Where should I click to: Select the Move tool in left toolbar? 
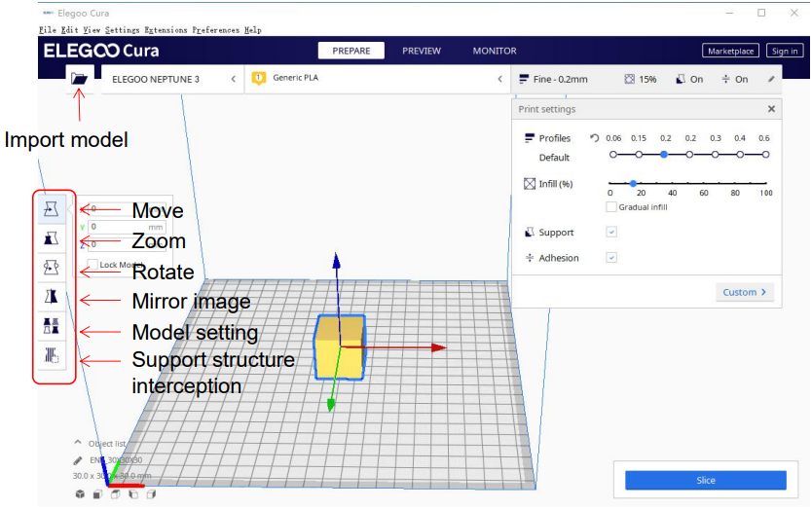click(52, 209)
